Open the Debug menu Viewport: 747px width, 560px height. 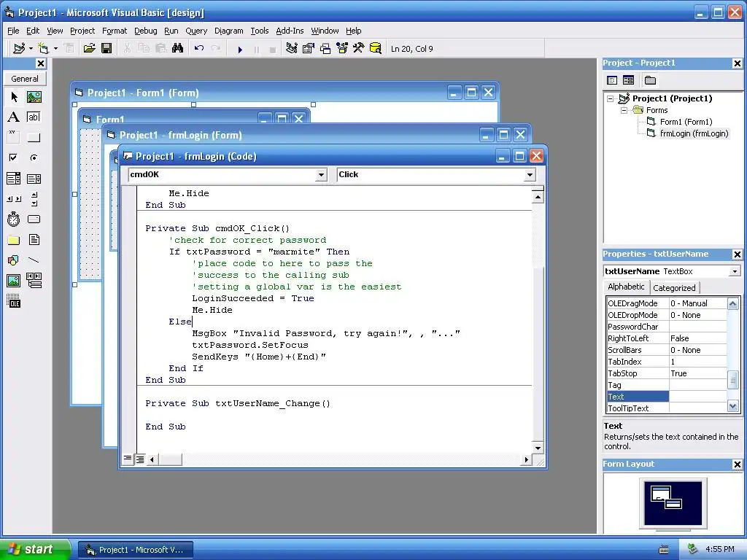(x=146, y=31)
